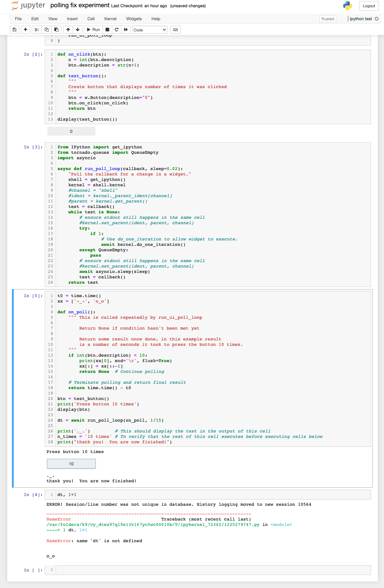The image size is (384, 588).
Task: Click the Jupyter logo
Action: pos(28,5)
